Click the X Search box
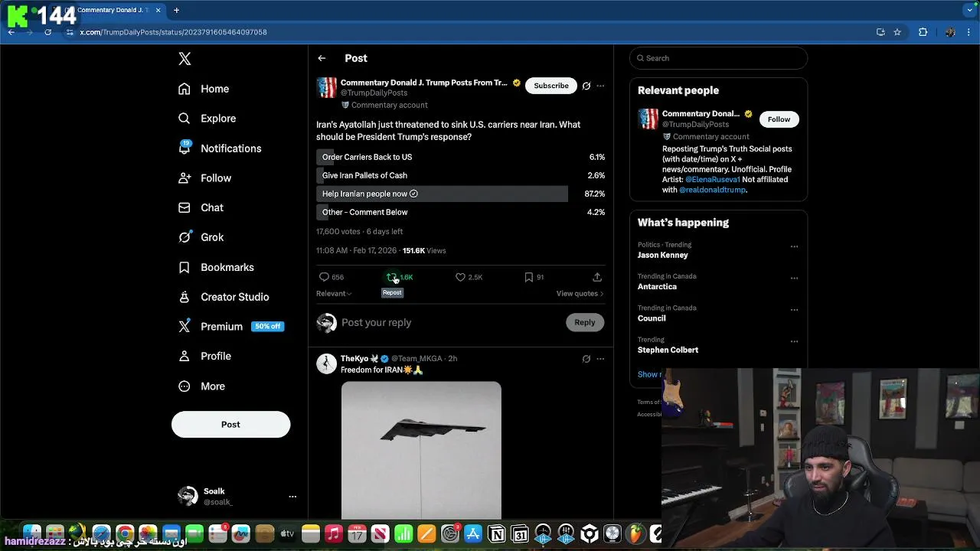 (718, 58)
